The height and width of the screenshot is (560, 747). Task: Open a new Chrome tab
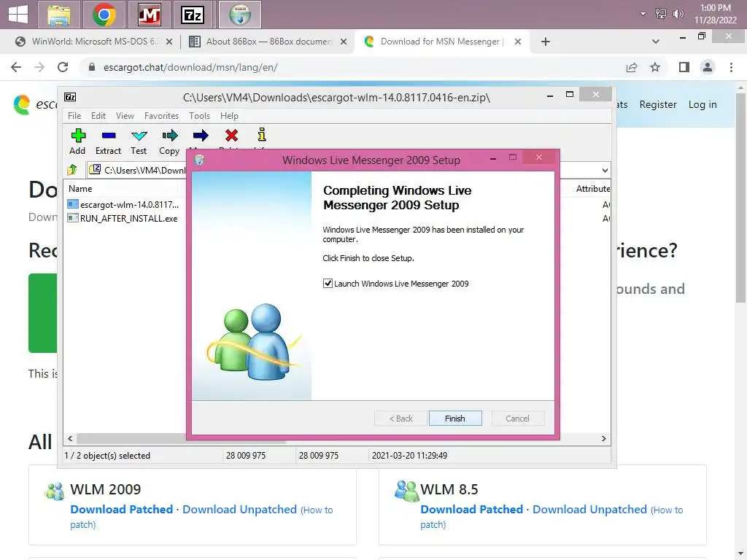546,42
